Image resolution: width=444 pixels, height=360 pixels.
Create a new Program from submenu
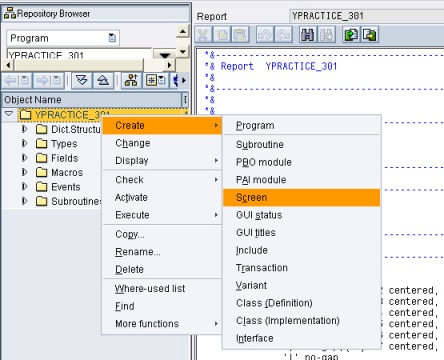pos(301,126)
